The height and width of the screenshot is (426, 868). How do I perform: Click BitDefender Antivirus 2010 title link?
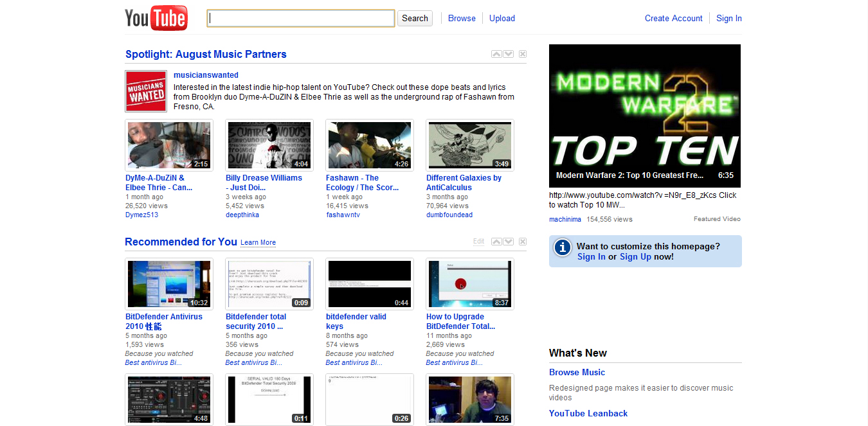pyautogui.click(x=164, y=321)
